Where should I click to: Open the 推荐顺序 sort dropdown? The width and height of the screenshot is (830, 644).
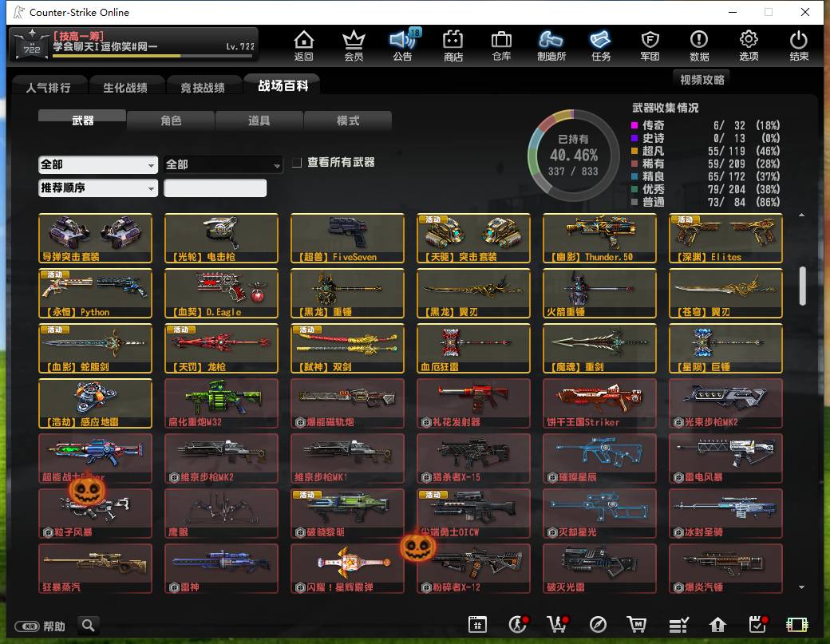98,188
